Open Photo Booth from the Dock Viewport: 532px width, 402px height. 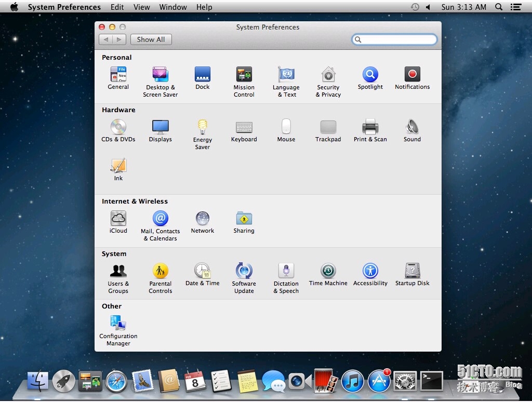pyautogui.click(x=326, y=381)
